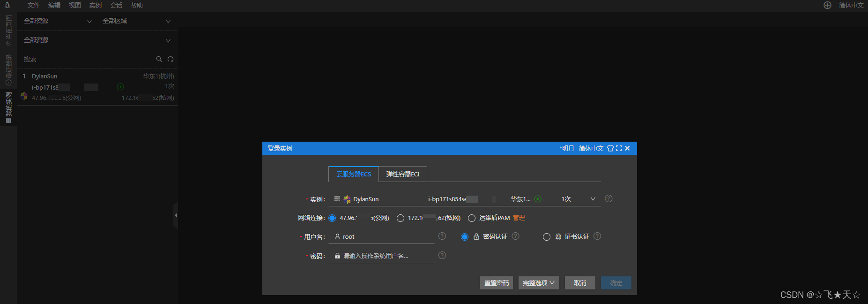The image size is (868, 304).
Task: Click help icon beside 证书认证
Action: point(597,236)
